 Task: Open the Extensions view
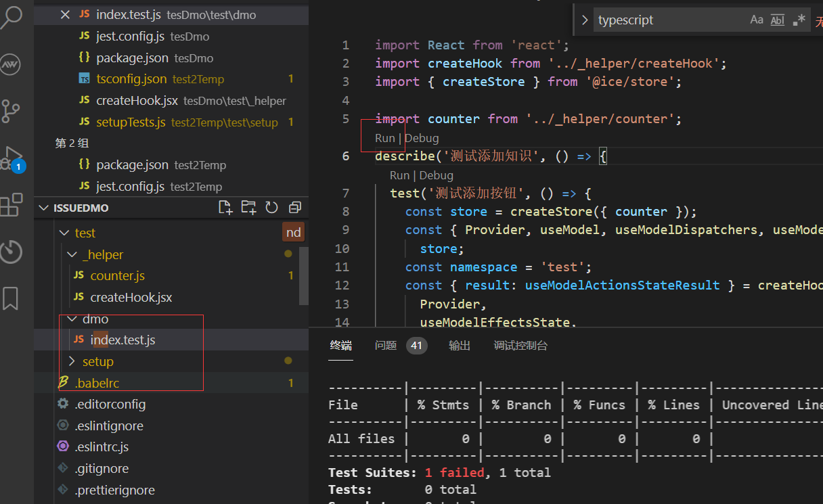(x=11, y=204)
